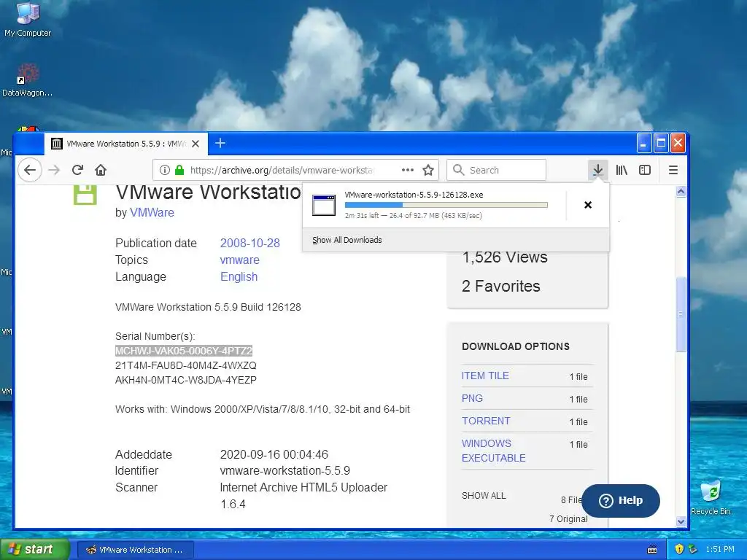Open the DataWagon desktop shortcut
This screenshot has height=560, width=747.
(x=28, y=79)
